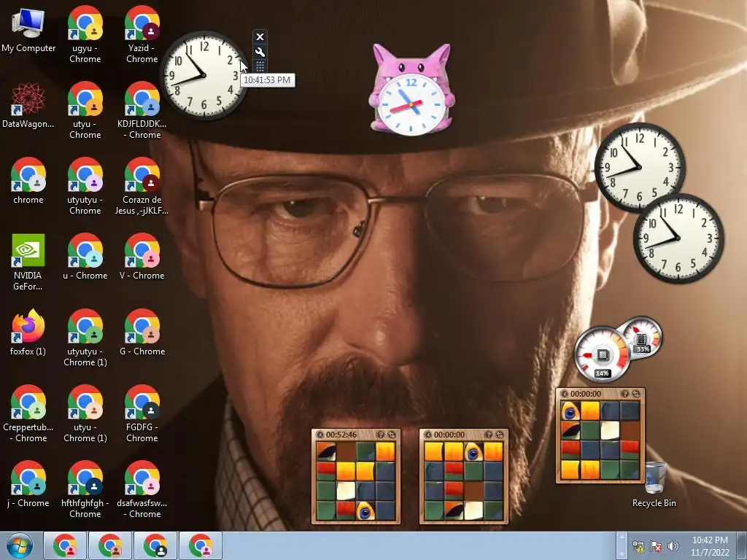Screen dimensions: 747x560
Task: Click the white tile in the 00:52:46 puzzle
Action: [346, 491]
